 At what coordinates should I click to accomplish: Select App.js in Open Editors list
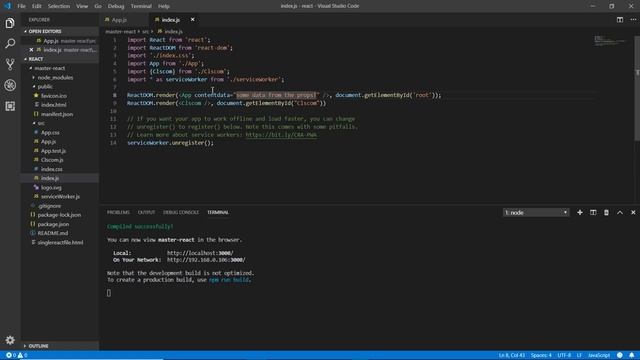[x=60, y=41]
